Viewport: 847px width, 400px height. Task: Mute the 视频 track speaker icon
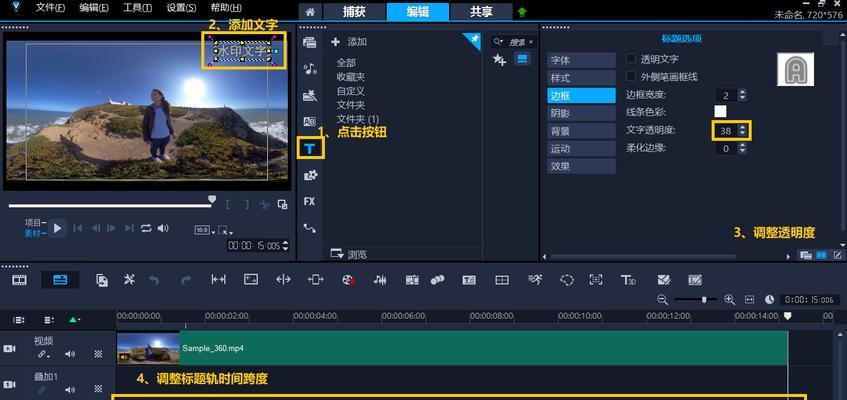[70, 354]
